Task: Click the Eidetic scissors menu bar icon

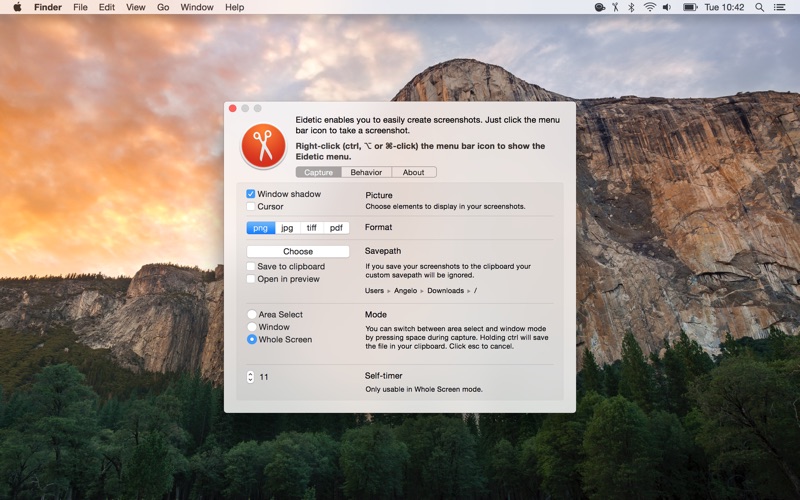Action: click(x=615, y=7)
